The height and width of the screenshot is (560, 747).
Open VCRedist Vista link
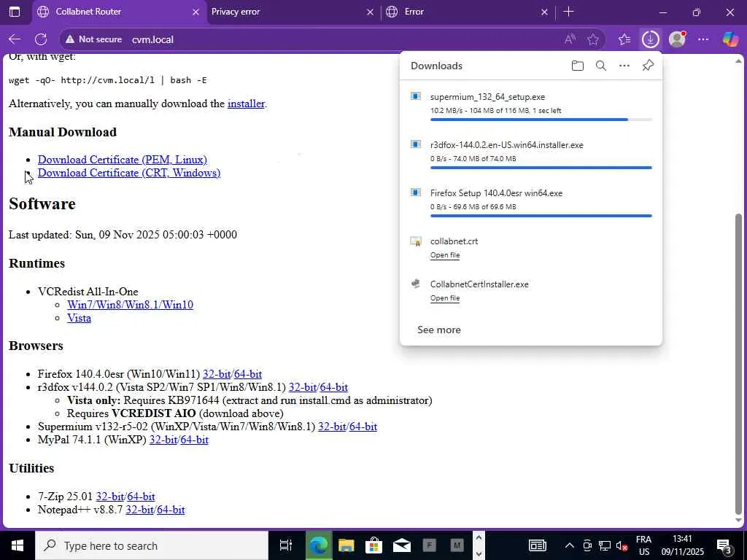(x=79, y=318)
